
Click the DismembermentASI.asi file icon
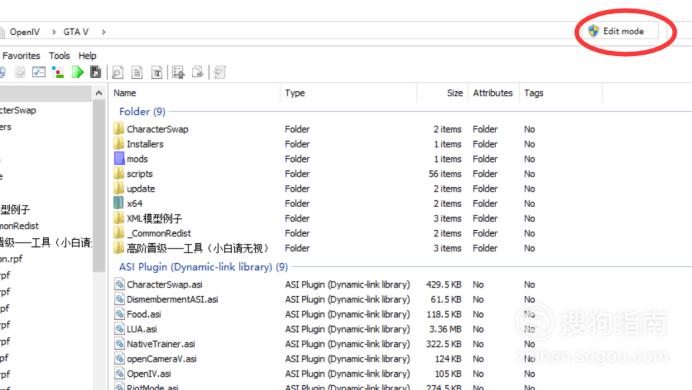click(x=119, y=299)
